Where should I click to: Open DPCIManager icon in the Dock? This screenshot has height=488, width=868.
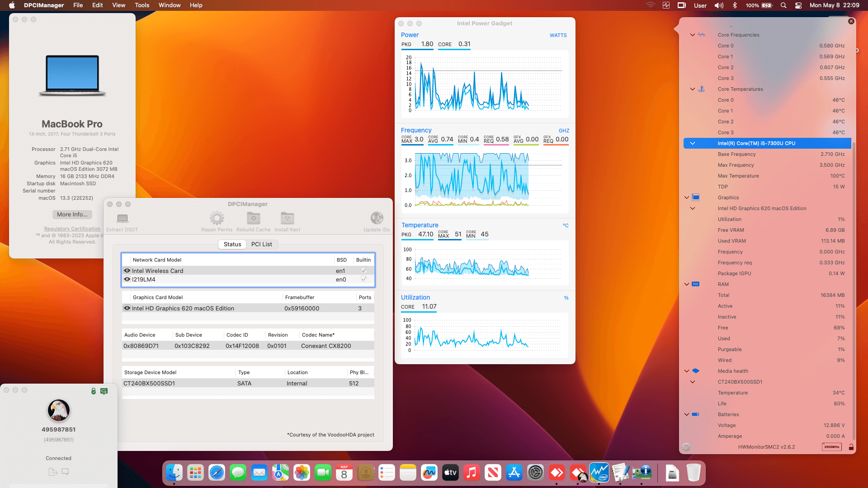tap(642, 473)
